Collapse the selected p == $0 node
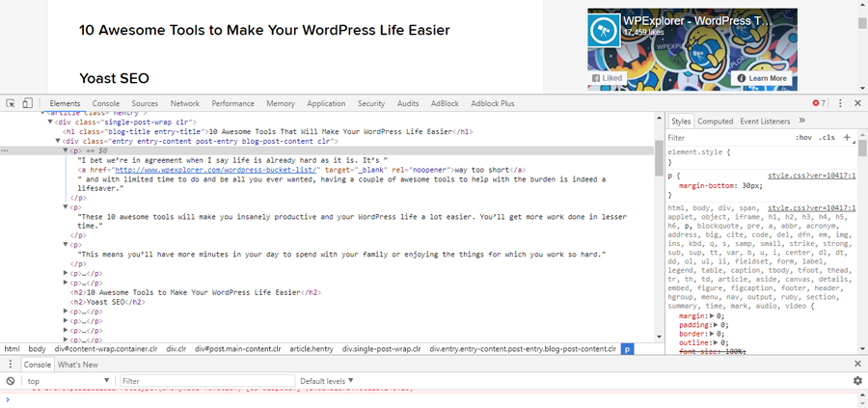This screenshot has height=408, width=868. point(66,150)
